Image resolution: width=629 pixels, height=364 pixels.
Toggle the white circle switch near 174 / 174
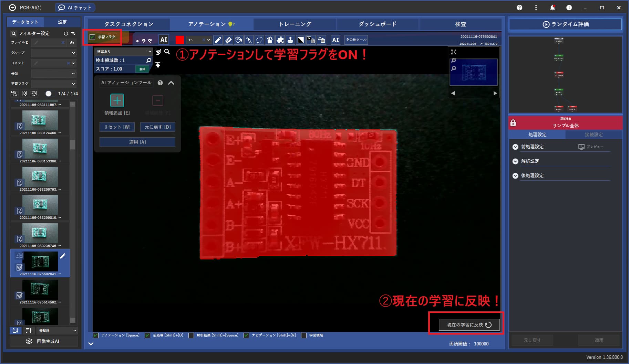[49, 94]
